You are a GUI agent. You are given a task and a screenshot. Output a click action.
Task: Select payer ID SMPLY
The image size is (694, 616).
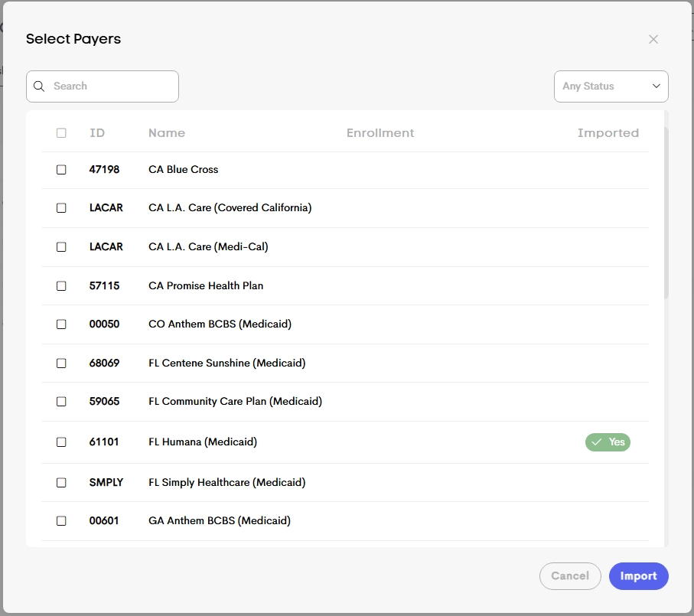click(106, 482)
